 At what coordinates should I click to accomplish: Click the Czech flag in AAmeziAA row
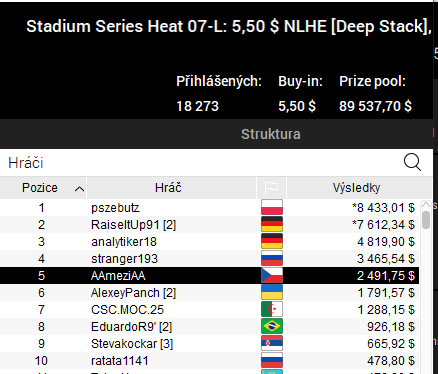(x=272, y=275)
